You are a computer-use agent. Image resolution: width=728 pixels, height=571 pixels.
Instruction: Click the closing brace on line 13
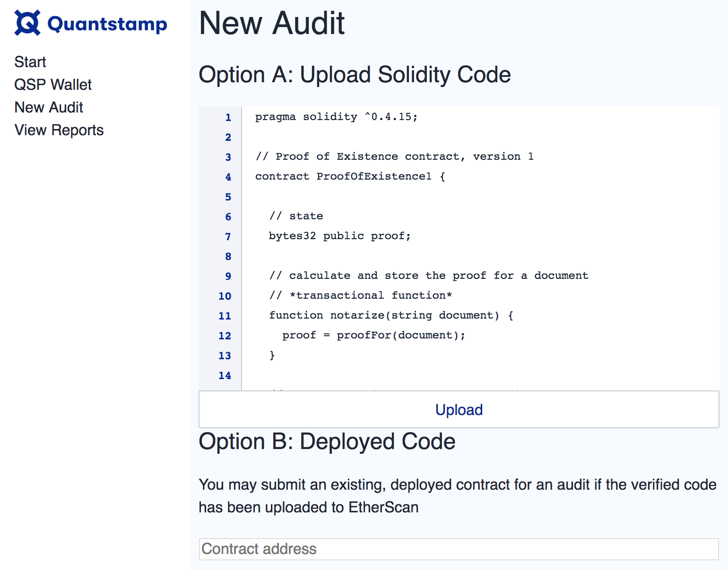coord(272,355)
